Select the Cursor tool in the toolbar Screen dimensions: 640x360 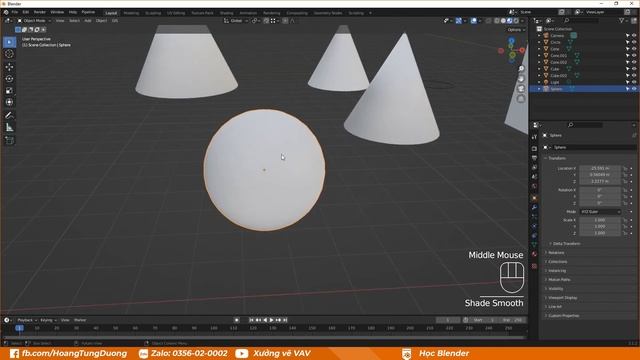pyautogui.click(x=9, y=54)
